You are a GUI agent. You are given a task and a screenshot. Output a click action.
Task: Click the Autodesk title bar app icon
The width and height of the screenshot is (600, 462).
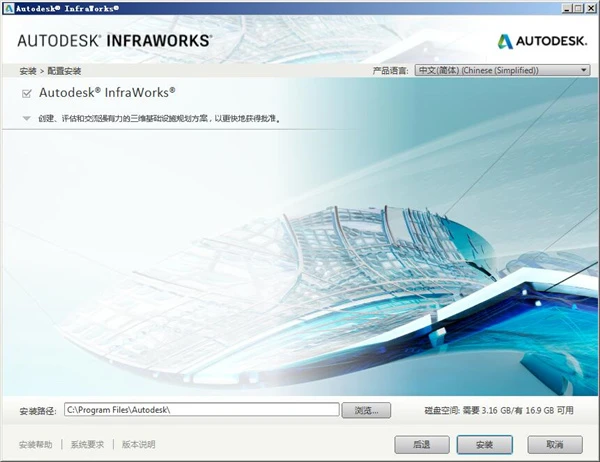point(8,8)
